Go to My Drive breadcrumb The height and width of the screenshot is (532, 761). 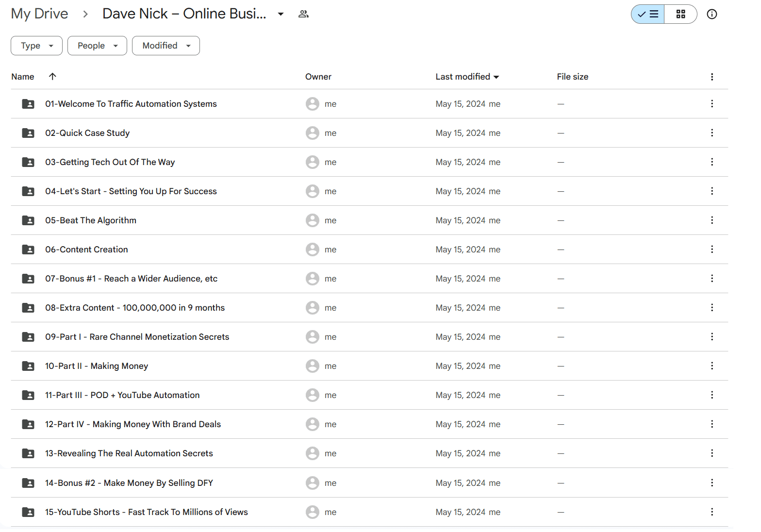[x=39, y=14]
